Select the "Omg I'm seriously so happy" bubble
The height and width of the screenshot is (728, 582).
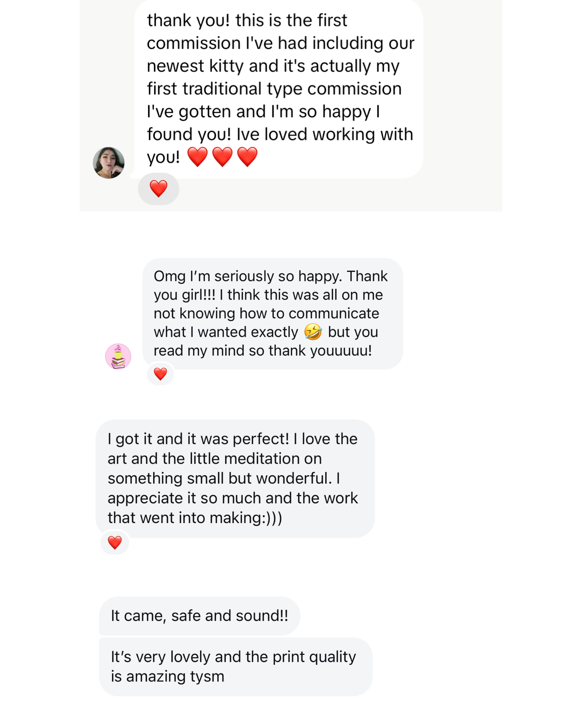pos(272,314)
